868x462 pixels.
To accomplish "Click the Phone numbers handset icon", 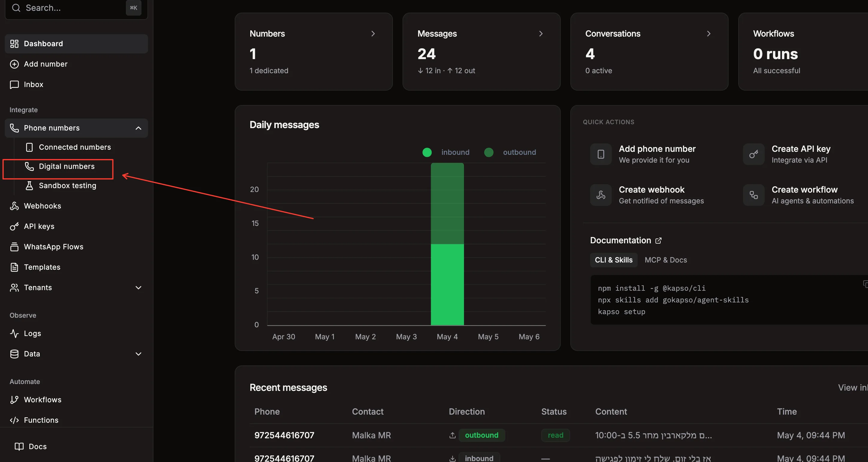I will click(14, 128).
